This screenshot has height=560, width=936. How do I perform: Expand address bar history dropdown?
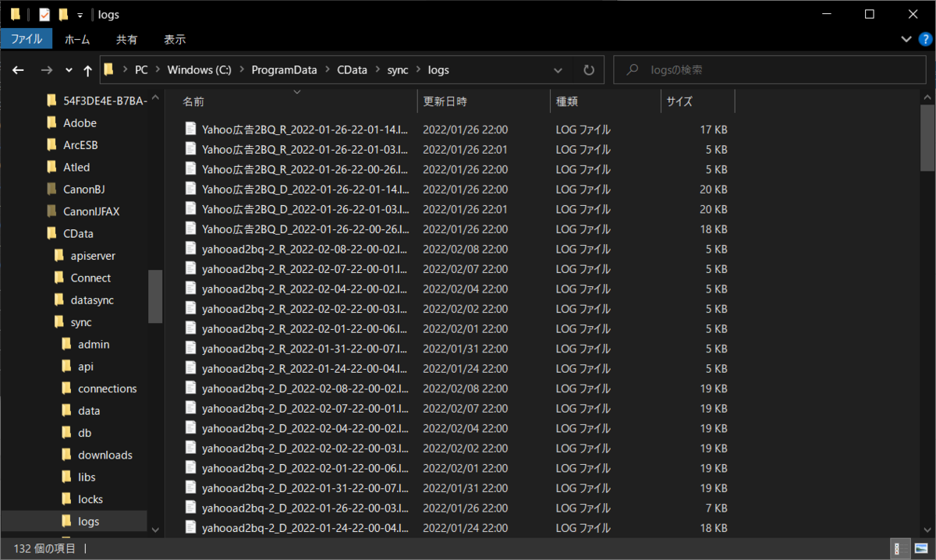click(x=558, y=69)
